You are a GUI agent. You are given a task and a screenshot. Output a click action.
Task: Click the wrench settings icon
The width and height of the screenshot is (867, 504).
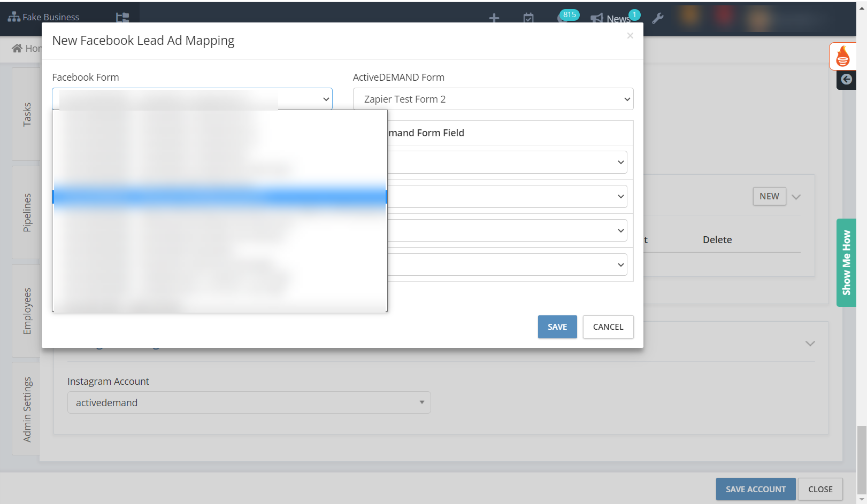coord(658,18)
